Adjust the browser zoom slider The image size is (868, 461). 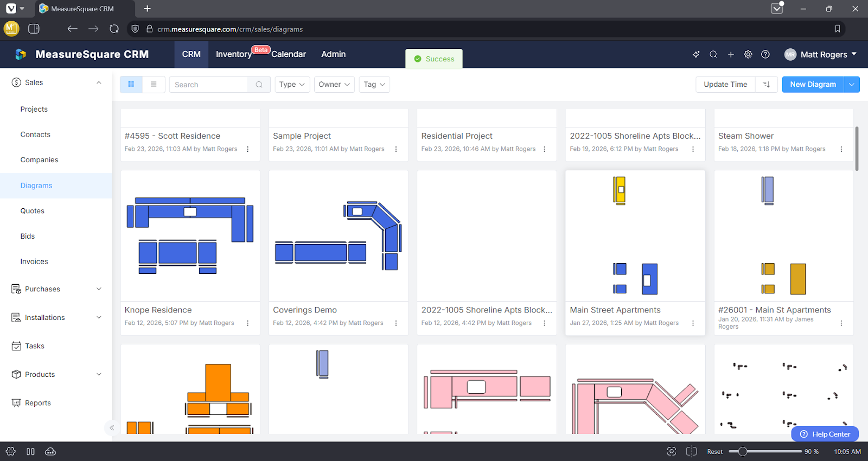(x=743, y=452)
